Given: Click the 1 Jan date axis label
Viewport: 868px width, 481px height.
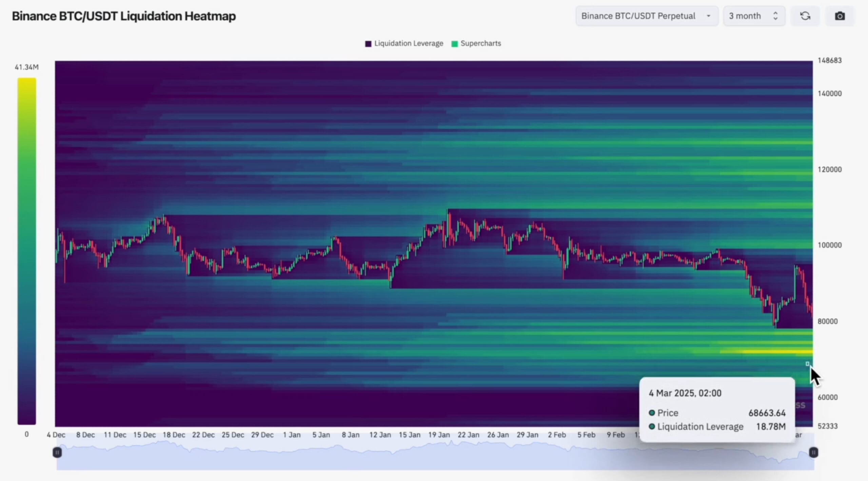Looking at the screenshot, I should [x=292, y=435].
